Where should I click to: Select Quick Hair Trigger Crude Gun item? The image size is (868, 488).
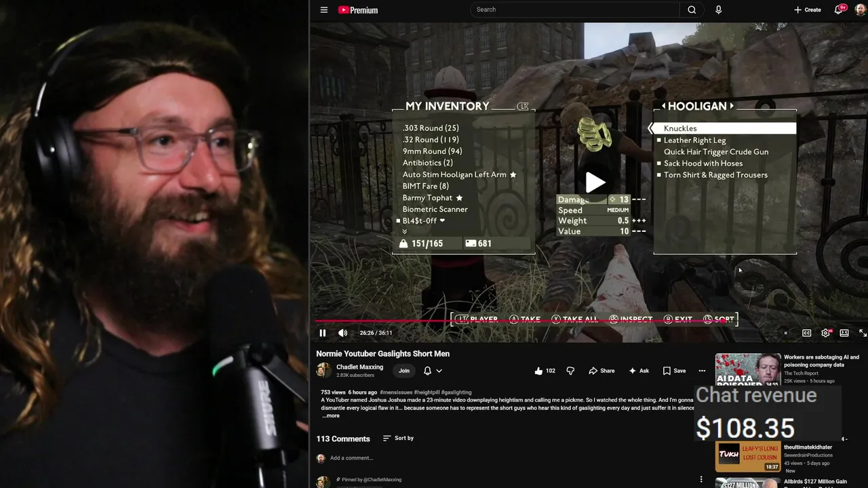pyautogui.click(x=715, y=152)
